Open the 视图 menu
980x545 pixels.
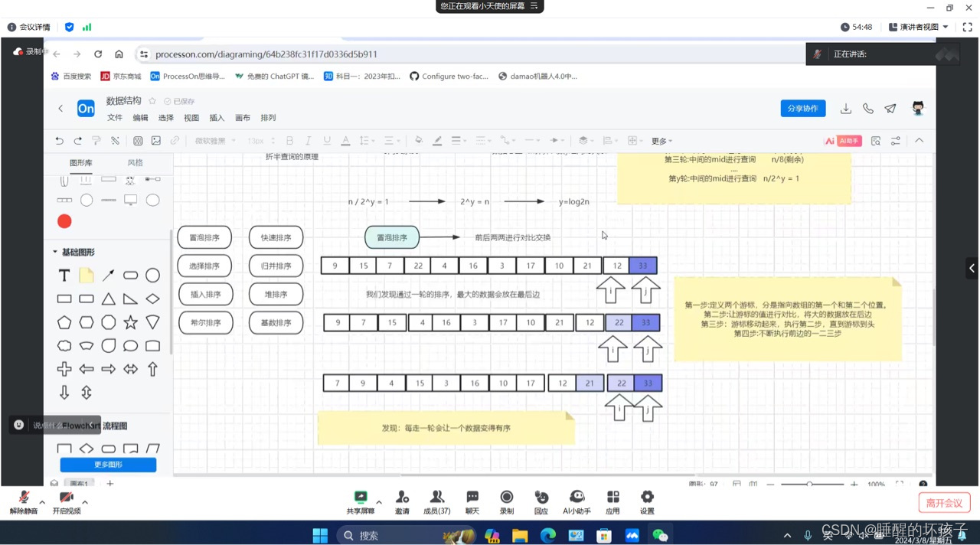tap(191, 118)
